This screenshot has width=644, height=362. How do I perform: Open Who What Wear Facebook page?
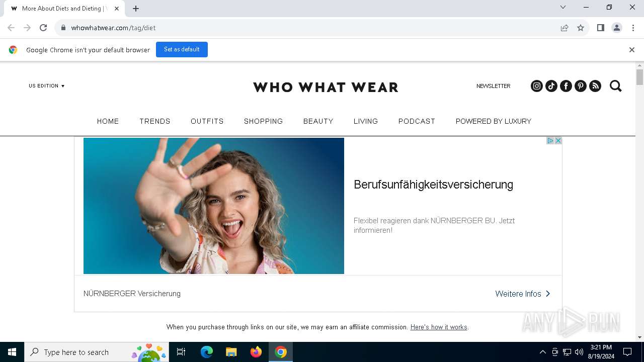pos(566,86)
